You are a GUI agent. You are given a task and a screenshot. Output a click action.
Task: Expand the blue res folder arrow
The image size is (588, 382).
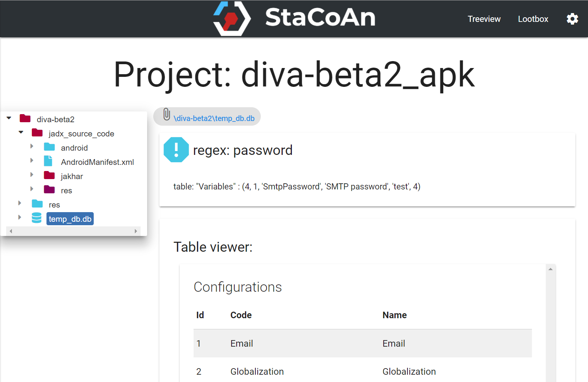coord(20,203)
